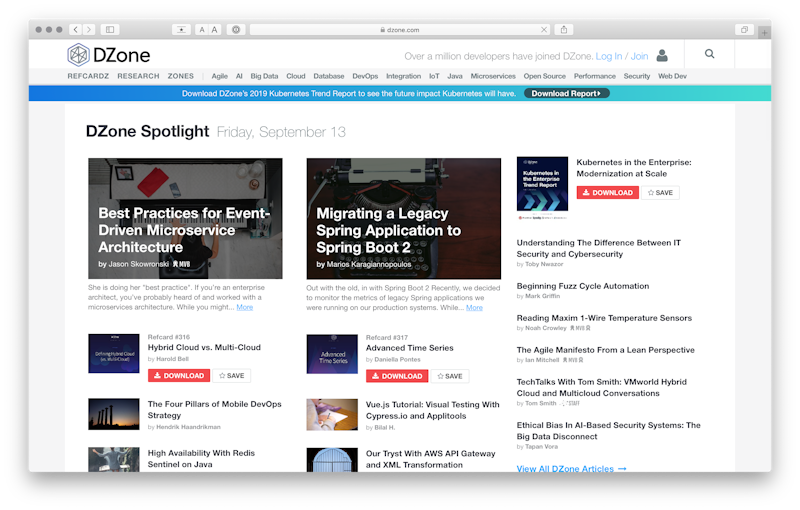Go to the DevOps zone
This screenshot has height=510, width=800.
tap(365, 76)
